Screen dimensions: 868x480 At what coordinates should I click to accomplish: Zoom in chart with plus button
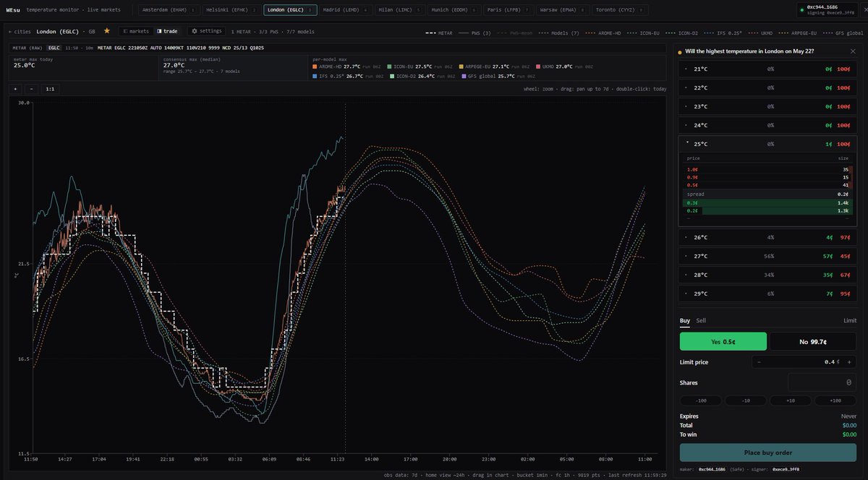pos(15,89)
